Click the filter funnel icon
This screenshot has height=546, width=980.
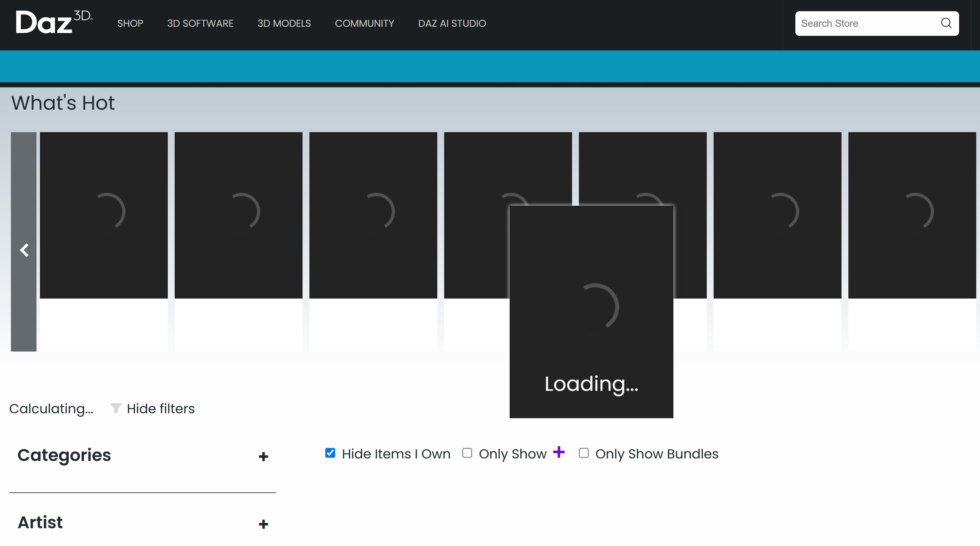point(116,408)
